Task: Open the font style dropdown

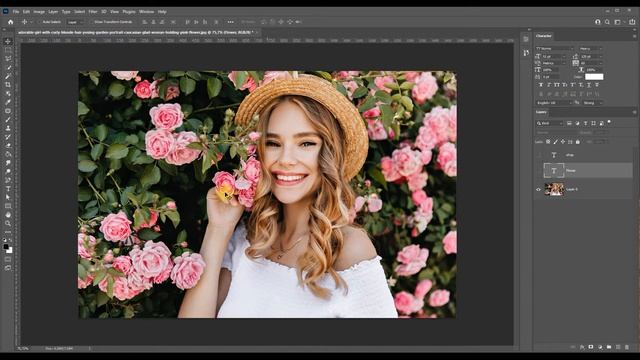Action: [x=590, y=49]
